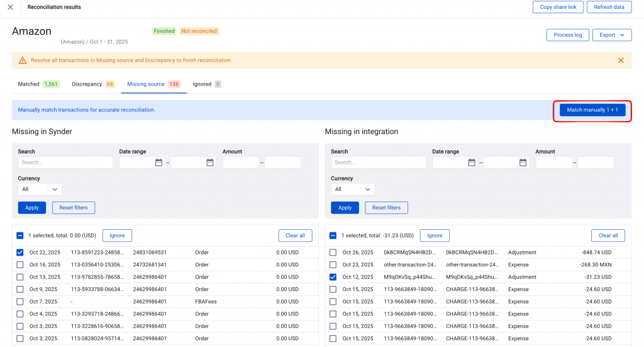
Task: Dismiss the orange warning banner
Action: (x=621, y=60)
